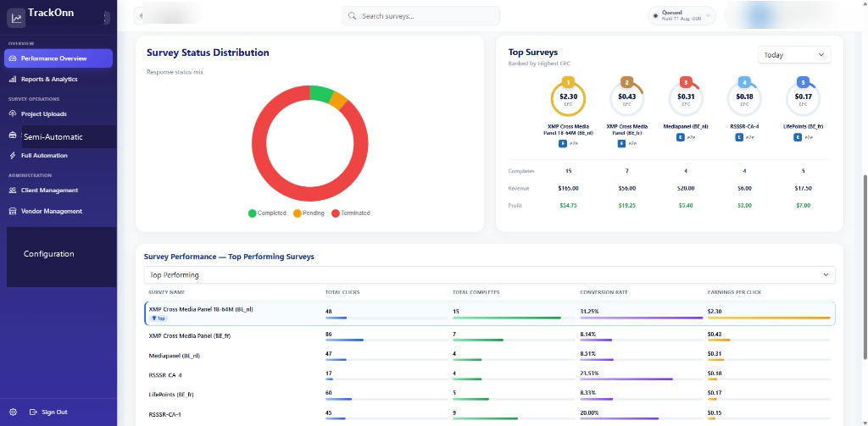Click the Queued status dot indicator
The image size is (868, 426).
point(655,16)
